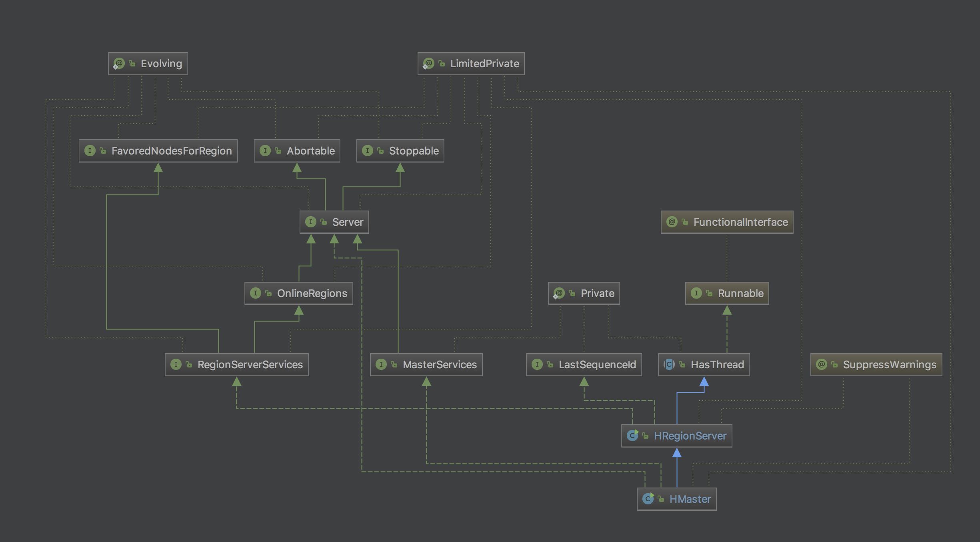This screenshot has width=980, height=542.
Task: Select the Server interface label
Action: pos(348,222)
